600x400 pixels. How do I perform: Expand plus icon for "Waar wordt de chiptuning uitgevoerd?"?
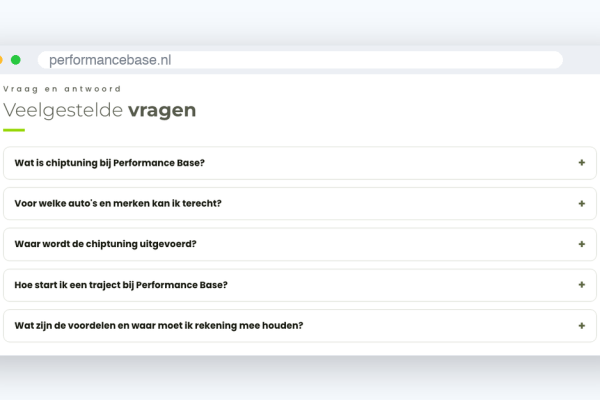click(581, 244)
